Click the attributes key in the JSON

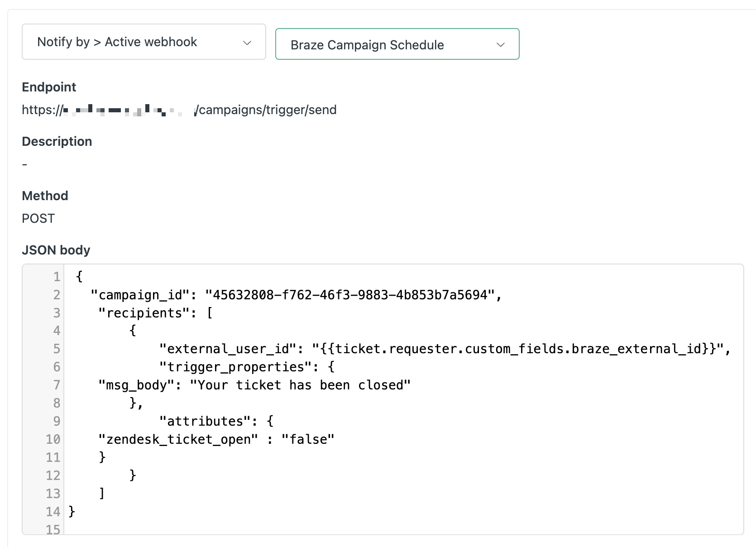(205, 422)
